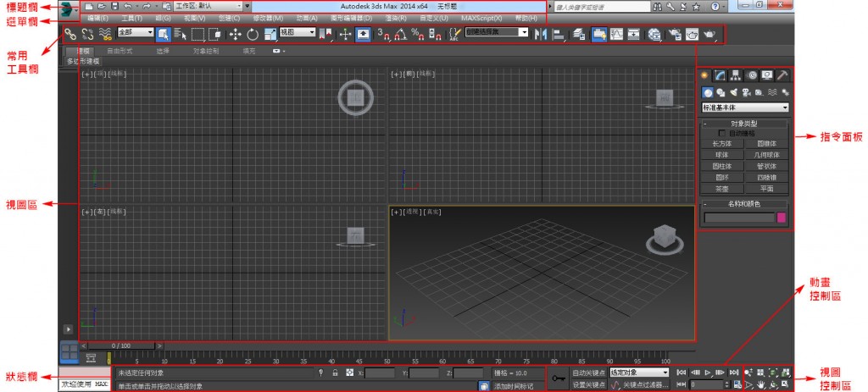868x392 pixels.
Task: Open the Hierarchy panel icon
Action: click(735, 75)
